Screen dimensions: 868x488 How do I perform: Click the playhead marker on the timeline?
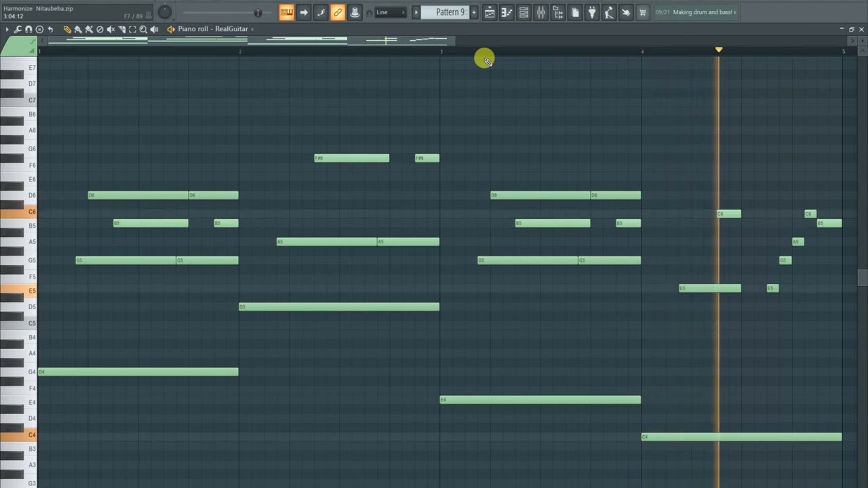[x=719, y=49]
